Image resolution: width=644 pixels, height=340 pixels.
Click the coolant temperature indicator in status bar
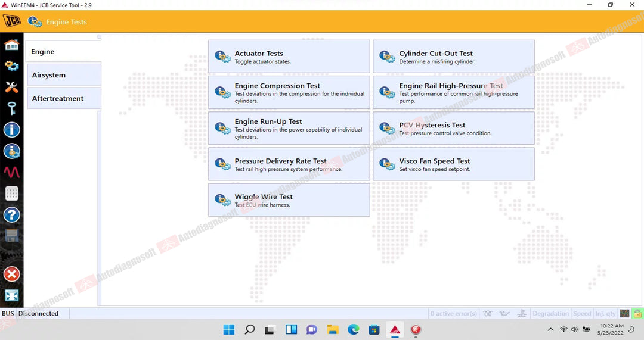click(522, 313)
